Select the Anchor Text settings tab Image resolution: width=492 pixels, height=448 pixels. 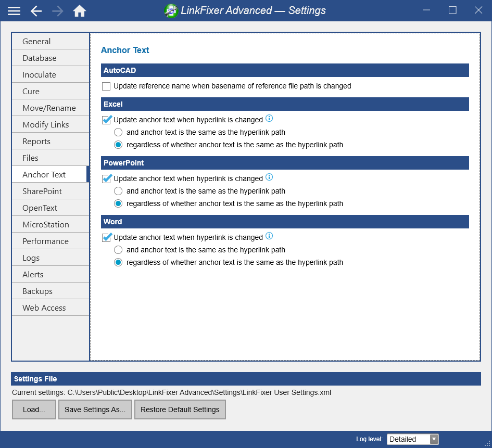coord(51,174)
